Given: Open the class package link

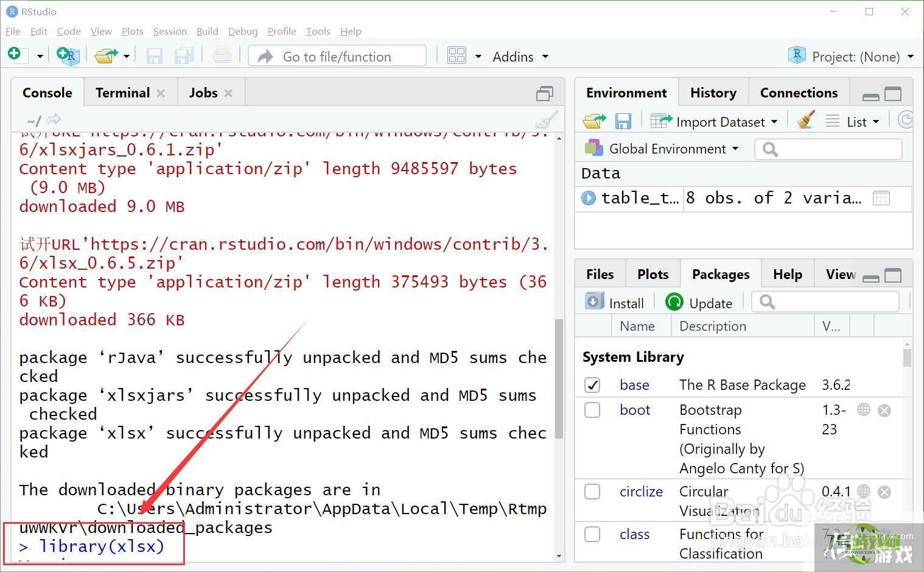Looking at the screenshot, I should point(634,534).
